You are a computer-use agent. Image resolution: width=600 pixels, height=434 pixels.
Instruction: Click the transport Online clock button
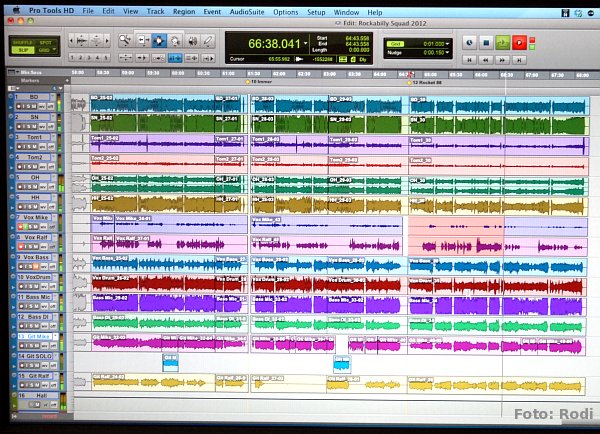coord(470,42)
